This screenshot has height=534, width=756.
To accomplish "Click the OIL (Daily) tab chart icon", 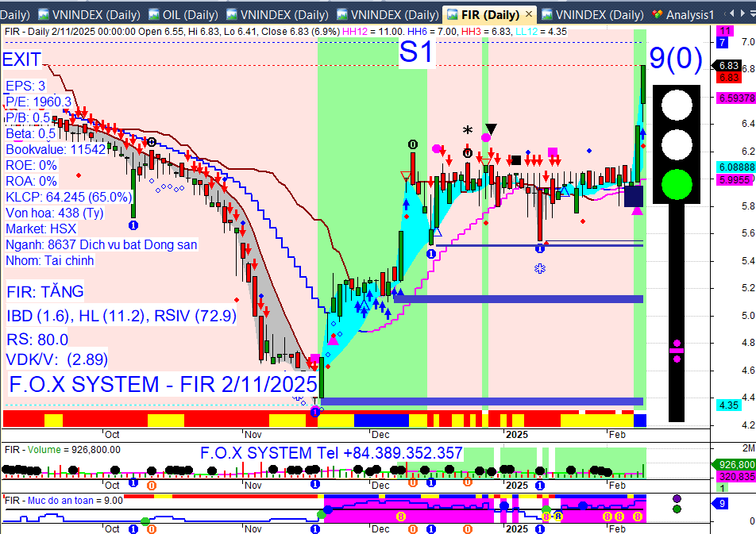I will 154,15.
